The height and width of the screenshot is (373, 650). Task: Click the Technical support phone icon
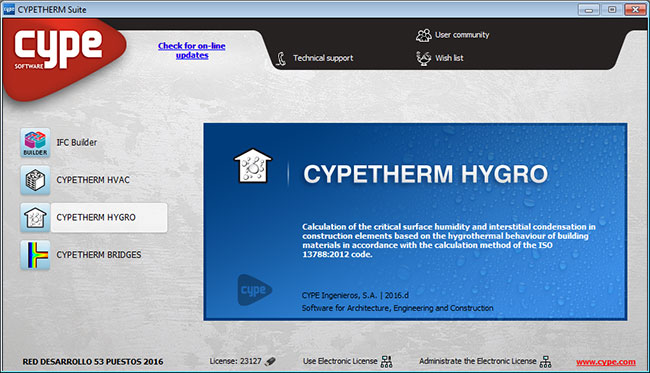[x=281, y=58]
